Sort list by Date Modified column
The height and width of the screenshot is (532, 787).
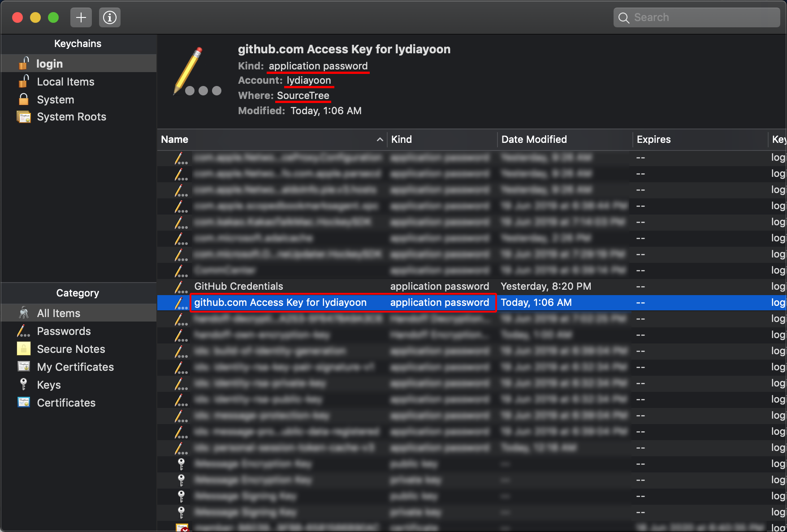click(565, 139)
